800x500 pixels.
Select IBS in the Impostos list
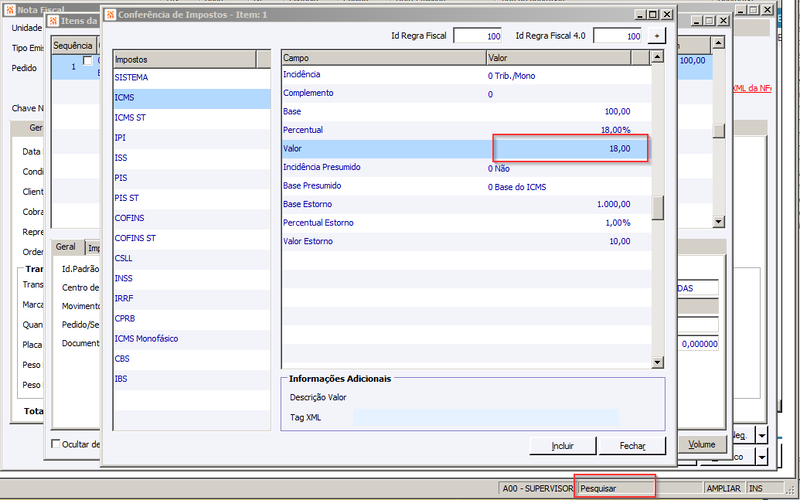click(x=192, y=379)
